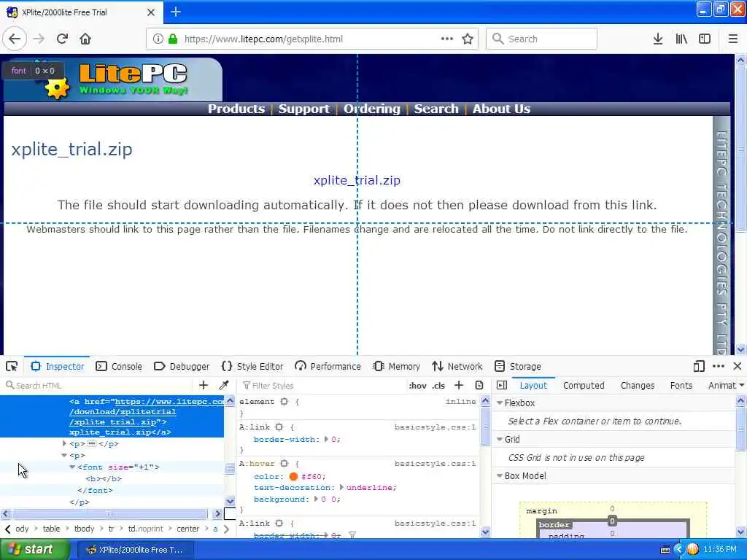Create a new node with plus
The height and width of the screenshot is (560, 747).
[204, 385]
